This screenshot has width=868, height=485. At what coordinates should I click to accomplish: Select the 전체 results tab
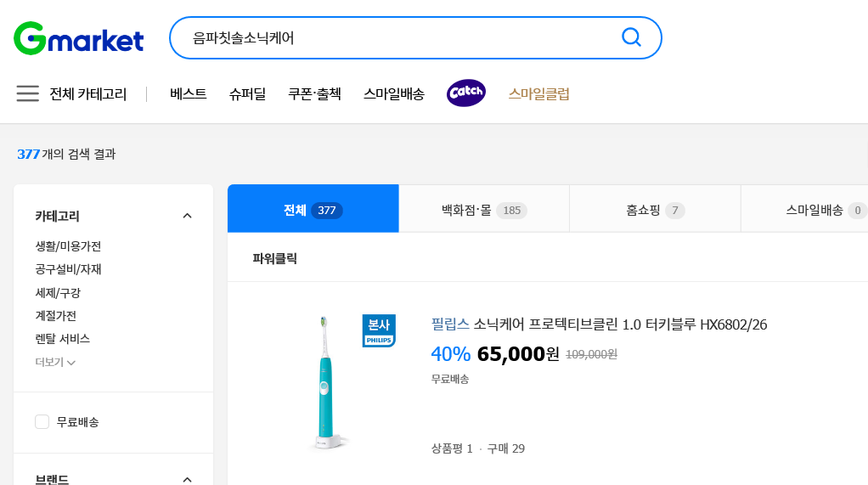[x=313, y=210]
